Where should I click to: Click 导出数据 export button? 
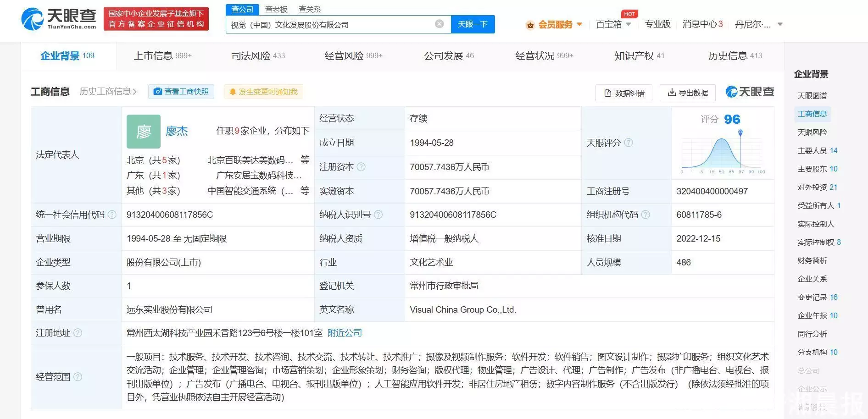tap(687, 93)
